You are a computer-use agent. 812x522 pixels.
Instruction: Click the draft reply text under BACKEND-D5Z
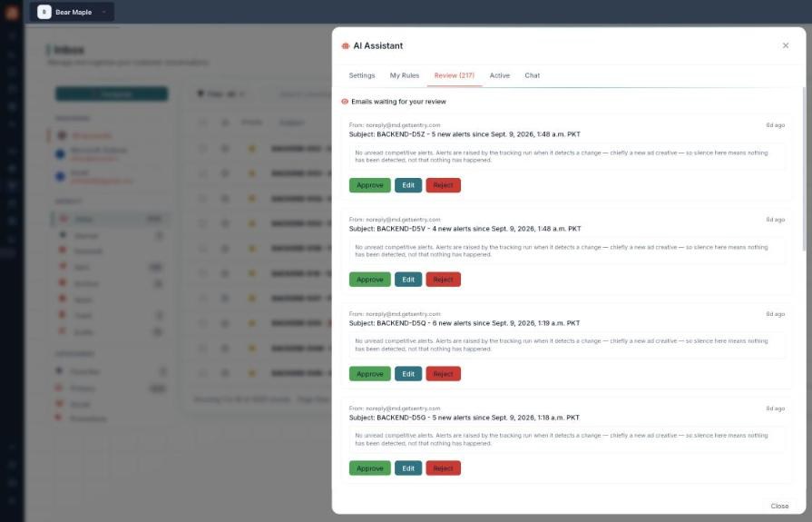pyautogui.click(x=562, y=156)
